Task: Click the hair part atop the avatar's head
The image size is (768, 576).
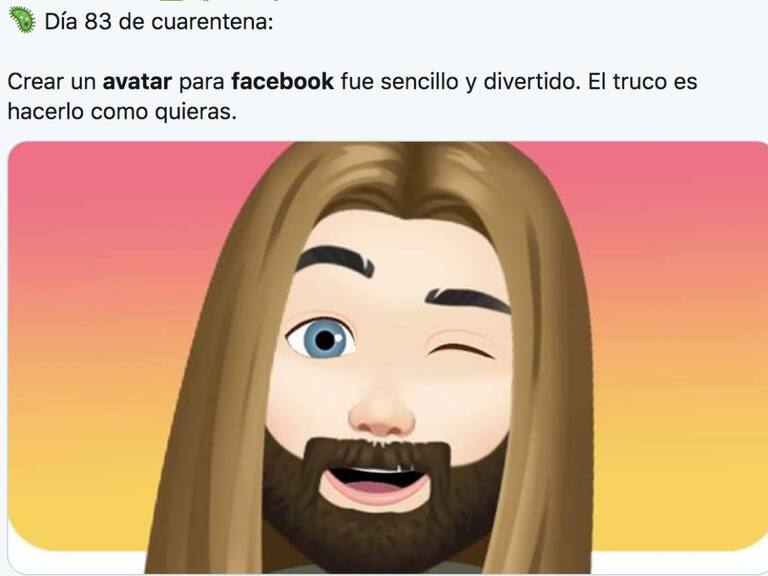Action: click(x=417, y=169)
